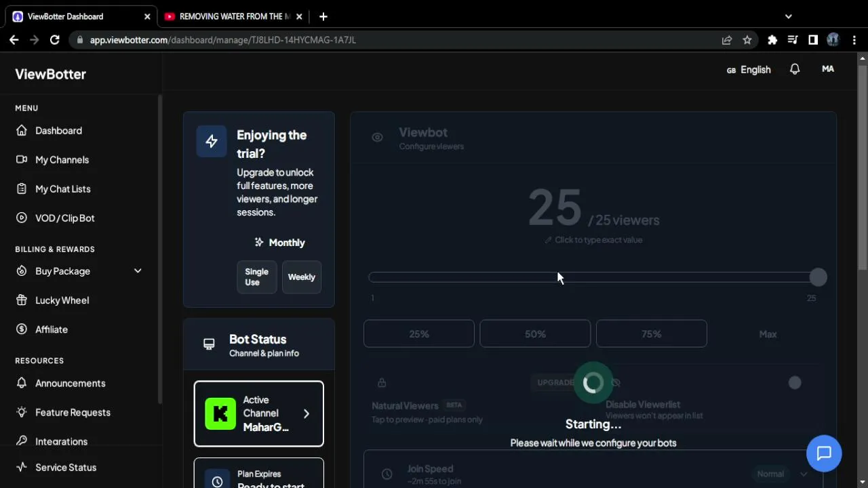
Task: Click the lightning bolt trial icon
Action: [x=212, y=141]
